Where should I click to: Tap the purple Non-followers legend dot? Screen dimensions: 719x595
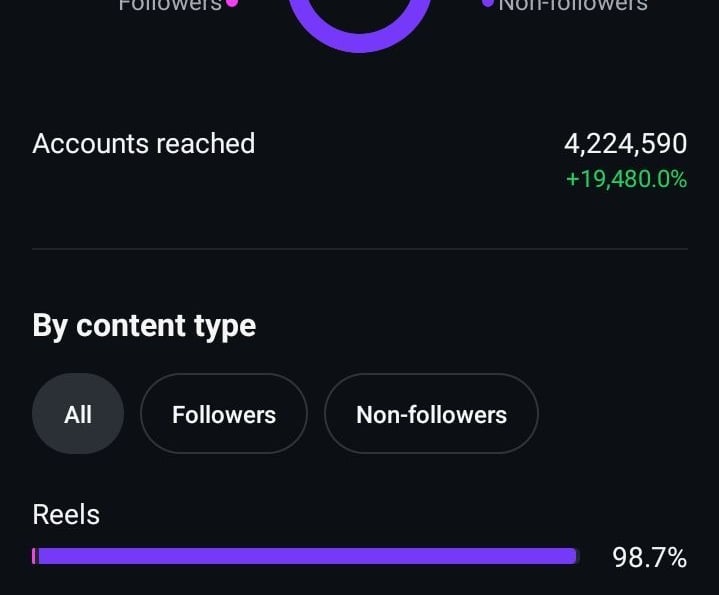pyautogui.click(x=488, y=3)
